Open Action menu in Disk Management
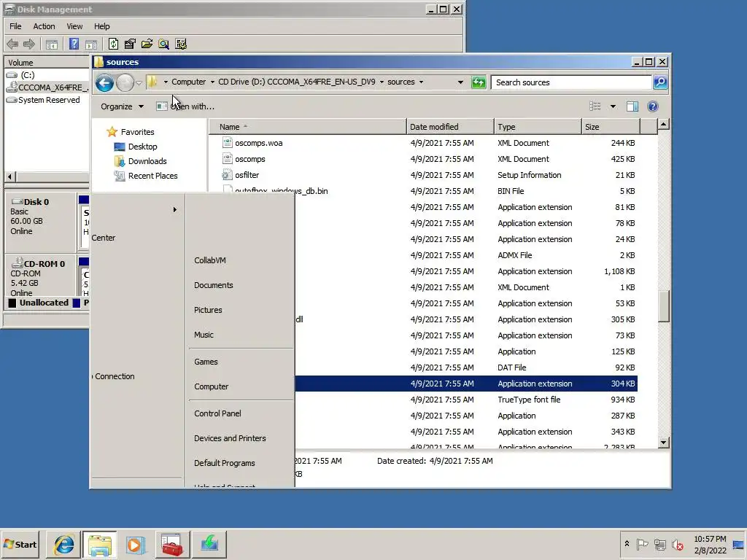747x560 pixels. coord(44,26)
